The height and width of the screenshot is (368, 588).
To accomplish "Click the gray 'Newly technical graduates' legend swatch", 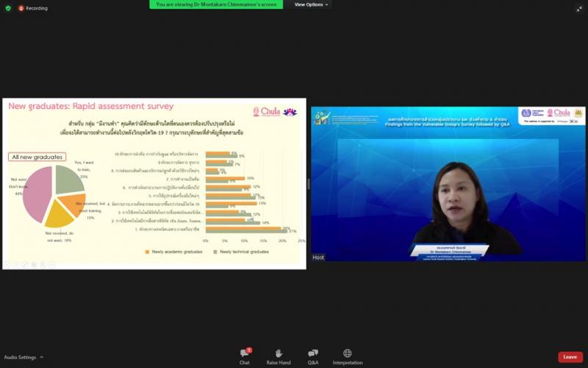I will (215, 252).
